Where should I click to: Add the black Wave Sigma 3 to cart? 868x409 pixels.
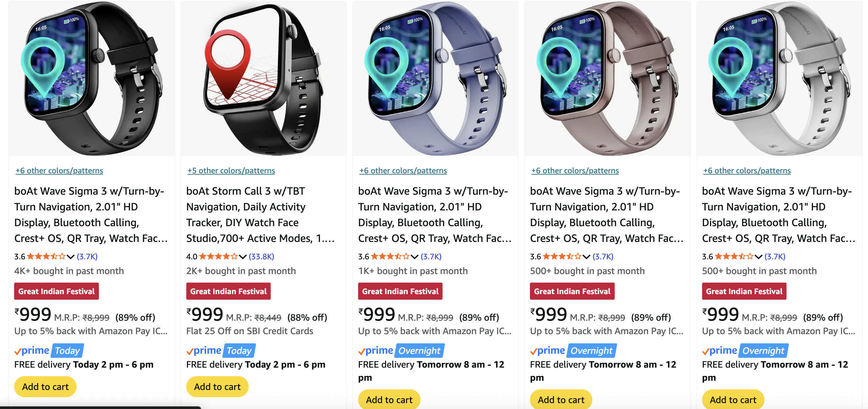click(x=45, y=387)
